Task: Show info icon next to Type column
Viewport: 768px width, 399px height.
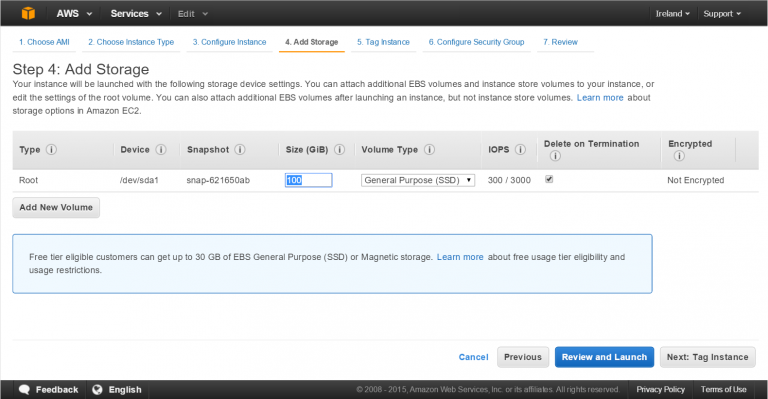Action: click(51, 149)
